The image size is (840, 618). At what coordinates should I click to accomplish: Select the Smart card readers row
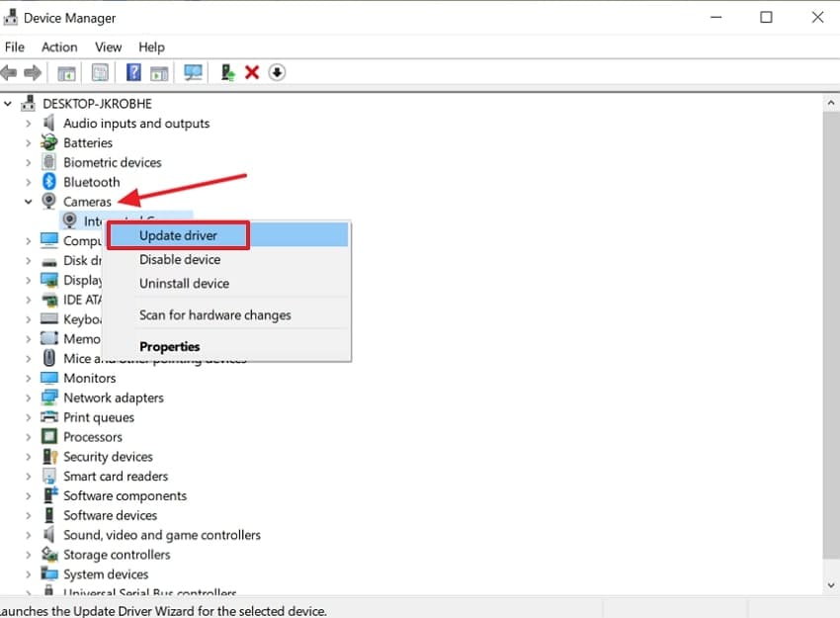click(x=116, y=476)
